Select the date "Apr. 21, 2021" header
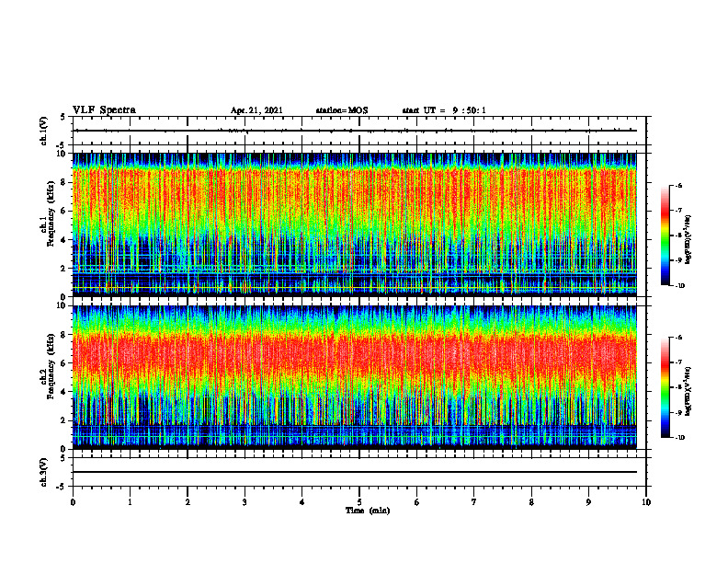Viewport: 728px width, 563px height. [x=256, y=110]
